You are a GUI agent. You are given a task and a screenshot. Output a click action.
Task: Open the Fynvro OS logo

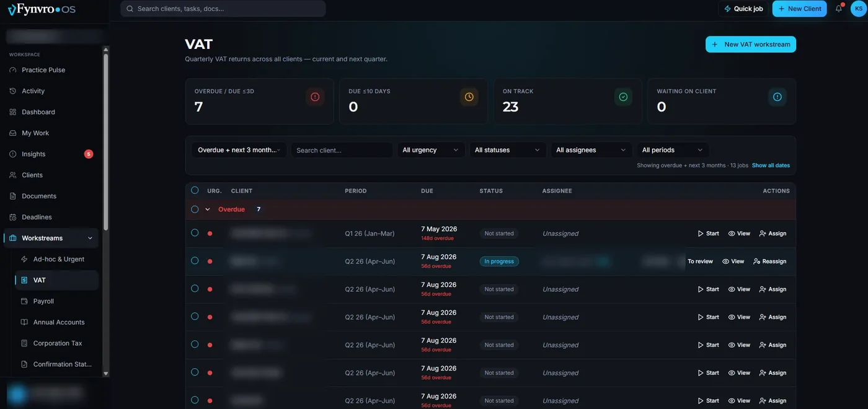[x=42, y=9]
